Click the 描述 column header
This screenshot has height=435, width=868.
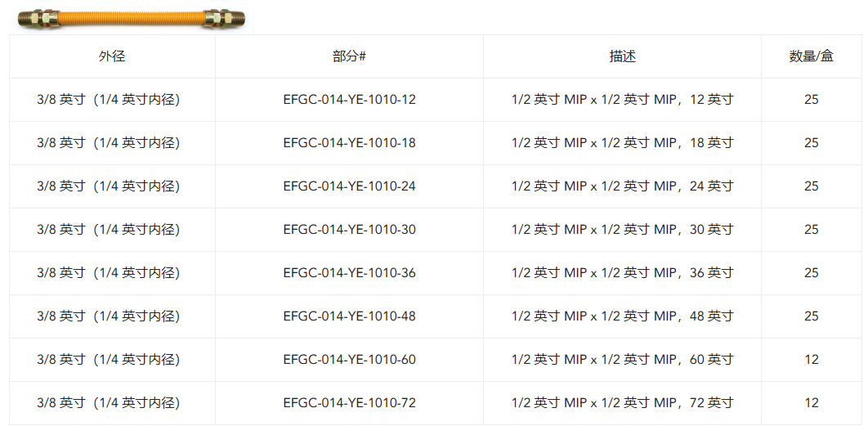622,56
